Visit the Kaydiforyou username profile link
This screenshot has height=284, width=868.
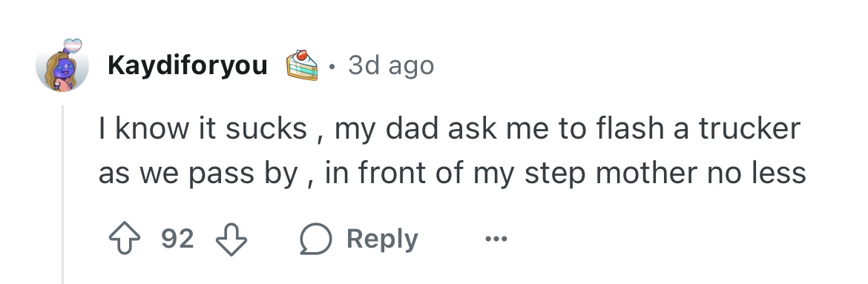(188, 65)
